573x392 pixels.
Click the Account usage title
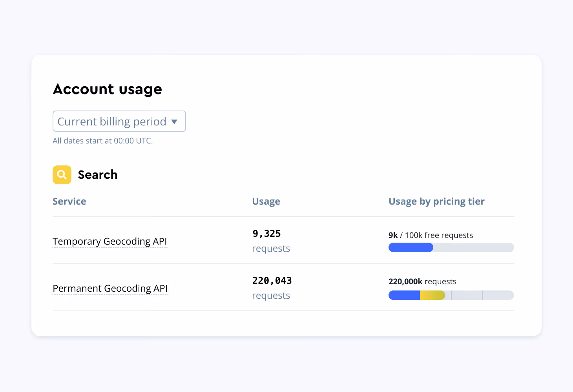[x=108, y=89]
